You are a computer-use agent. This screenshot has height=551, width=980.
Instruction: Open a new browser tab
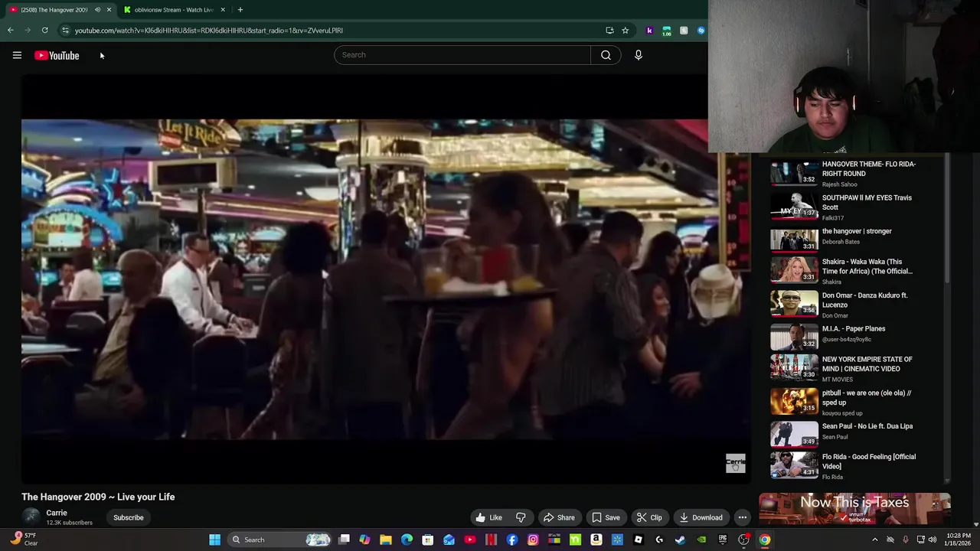[240, 10]
